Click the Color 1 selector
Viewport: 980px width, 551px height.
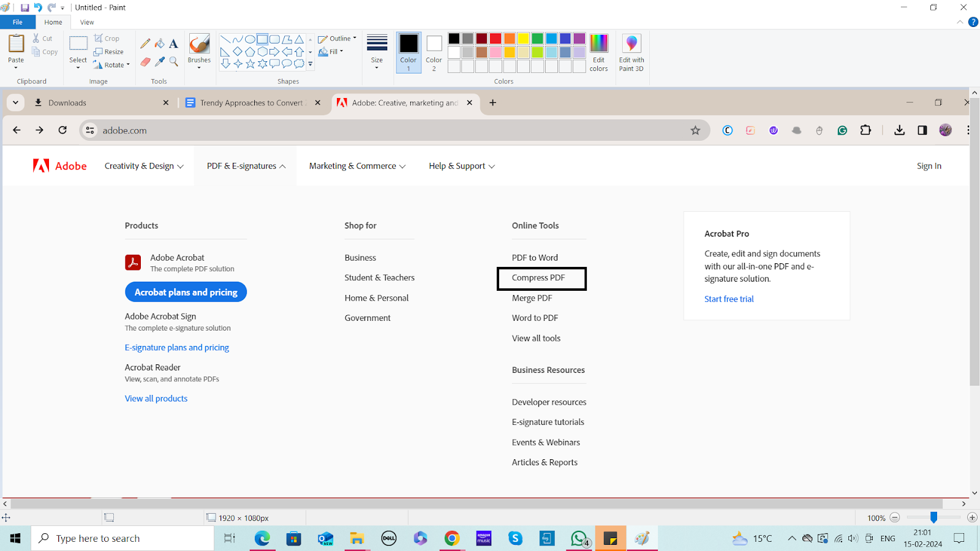pos(409,53)
